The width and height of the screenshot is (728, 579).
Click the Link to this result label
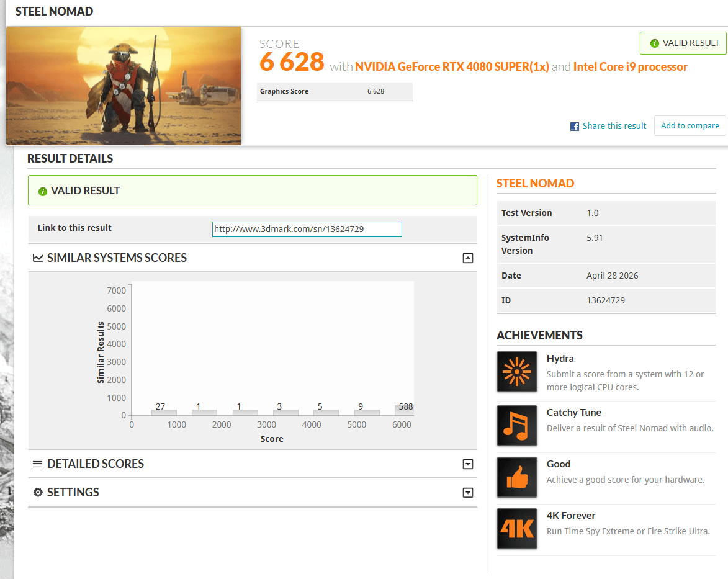(74, 228)
